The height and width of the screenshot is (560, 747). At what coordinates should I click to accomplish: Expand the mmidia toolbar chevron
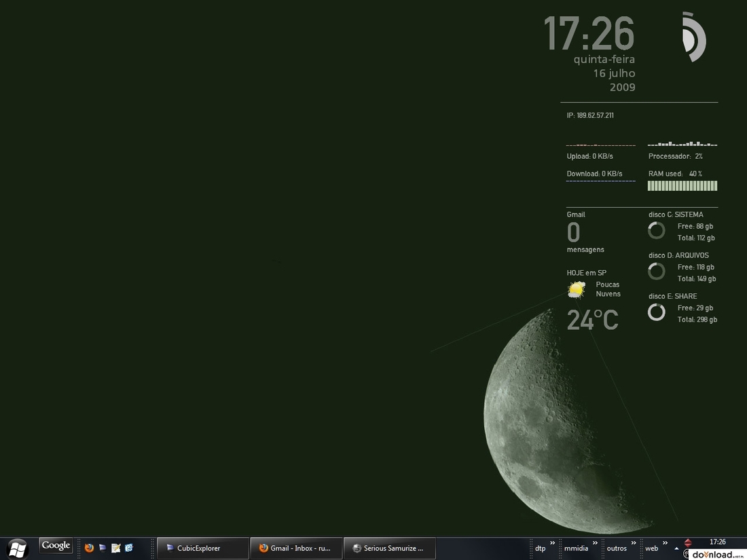(595, 543)
